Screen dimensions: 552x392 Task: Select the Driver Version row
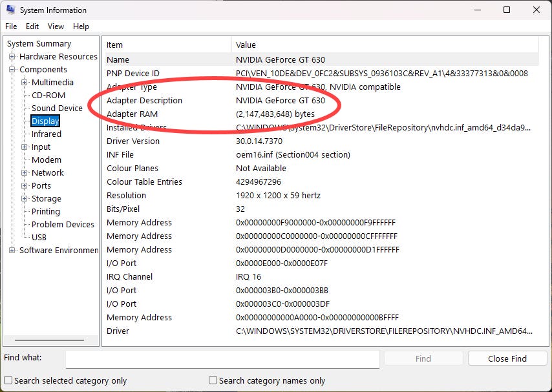[322, 141]
